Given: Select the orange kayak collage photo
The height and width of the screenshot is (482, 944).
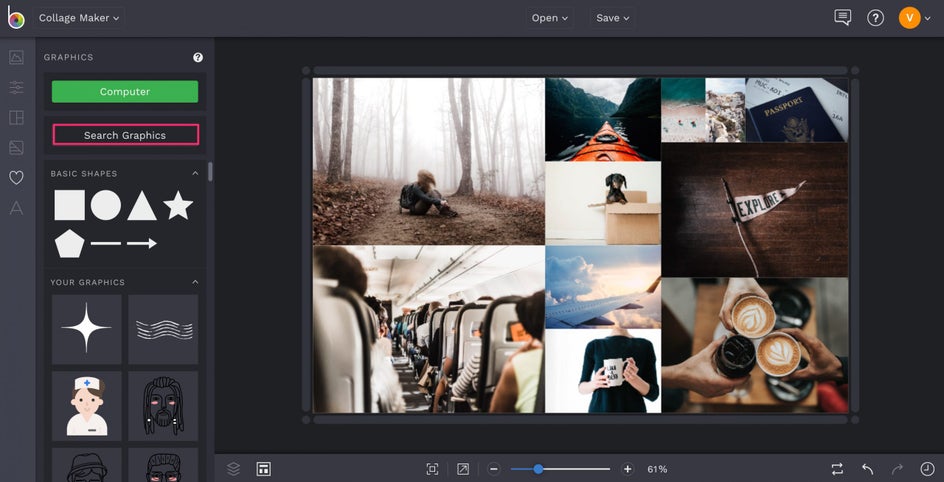Looking at the screenshot, I should (x=603, y=119).
